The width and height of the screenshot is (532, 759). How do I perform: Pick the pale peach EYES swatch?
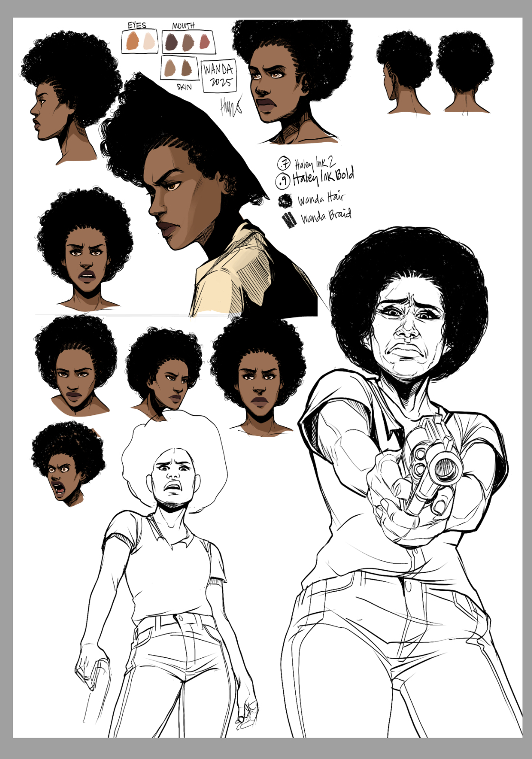(x=149, y=41)
